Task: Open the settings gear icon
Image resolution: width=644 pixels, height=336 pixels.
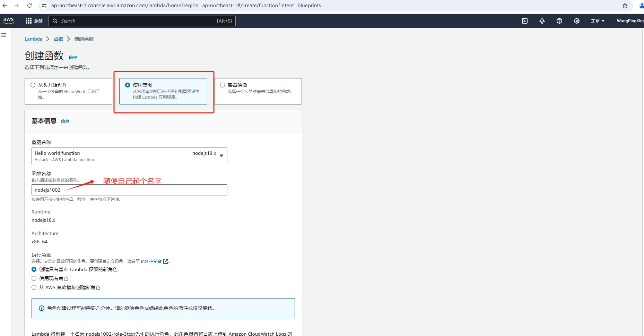Action: click(577, 21)
